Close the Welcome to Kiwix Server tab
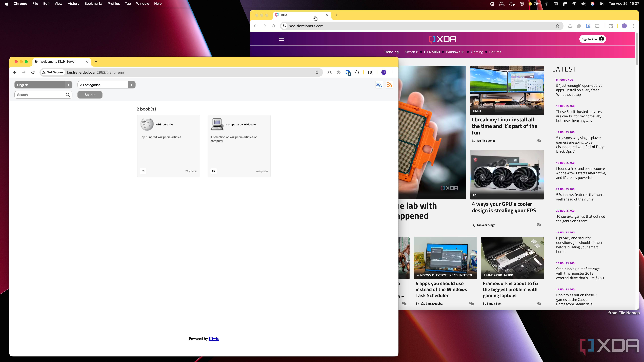The image size is (644, 362). pos(87,62)
